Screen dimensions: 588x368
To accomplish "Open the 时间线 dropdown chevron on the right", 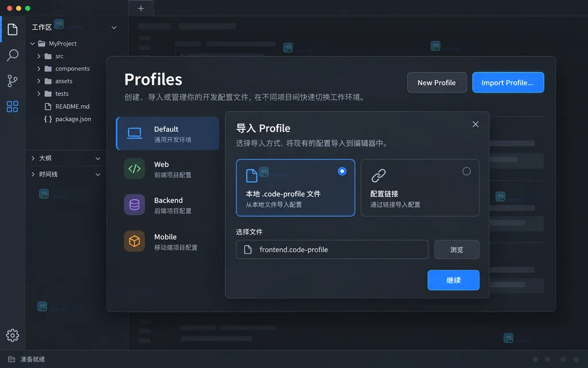I will click(98, 174).
